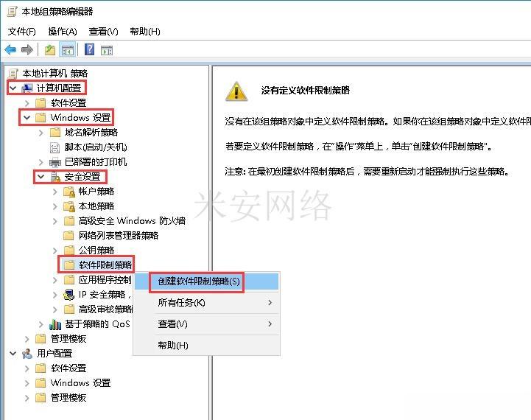
Task: Select the 脚本(启动/关机) tree item
Action: point(96,147)
